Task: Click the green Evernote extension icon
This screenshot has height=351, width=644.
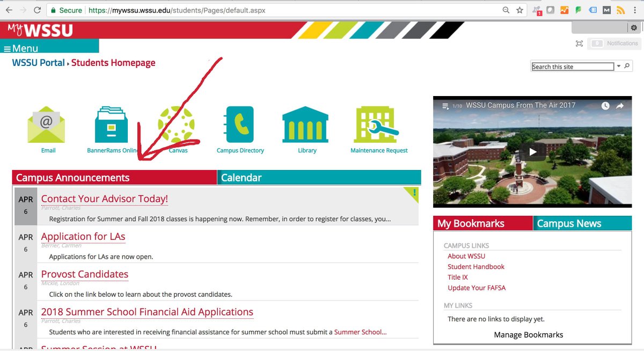Action: pos(579,10)
